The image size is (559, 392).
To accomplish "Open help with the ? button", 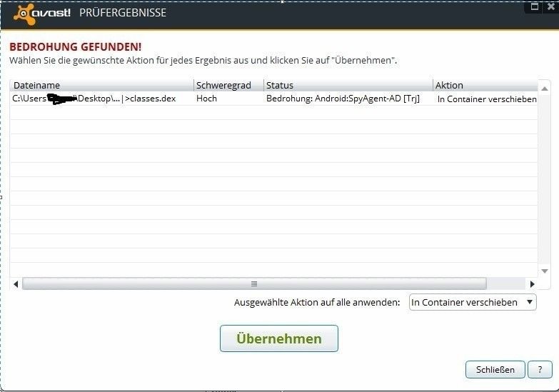I will (x=540, y=370).
